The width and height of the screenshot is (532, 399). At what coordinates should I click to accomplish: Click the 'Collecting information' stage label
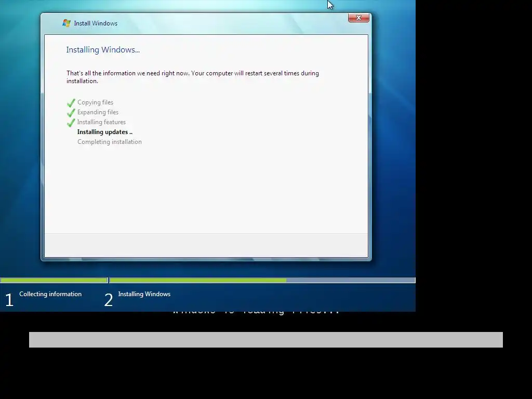point(50,294)
